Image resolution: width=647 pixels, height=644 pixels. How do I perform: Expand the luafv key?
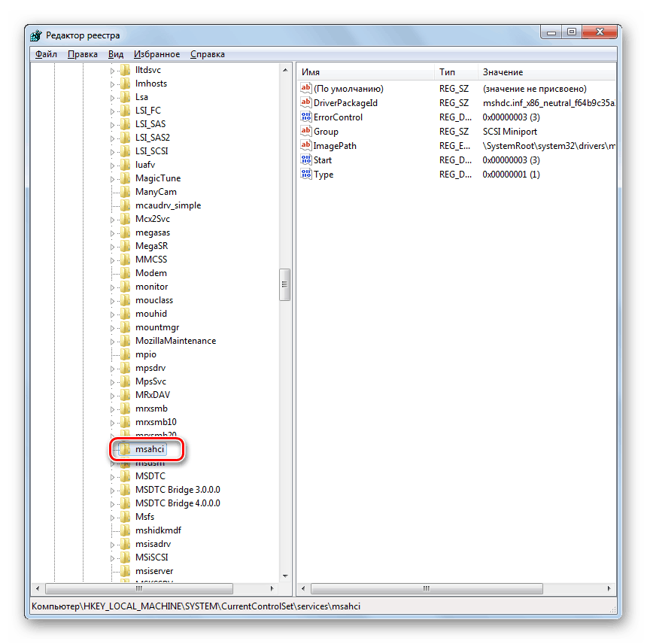point(112,166)
